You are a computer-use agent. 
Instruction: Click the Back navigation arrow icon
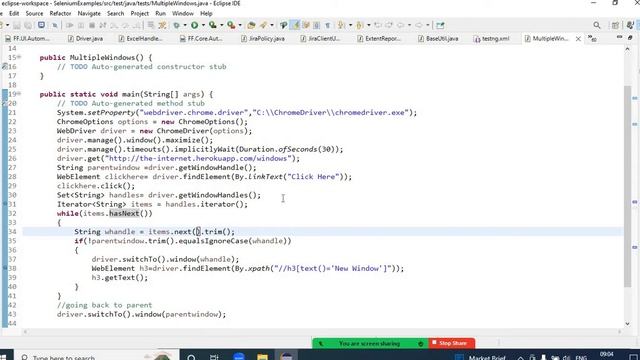click(x=401, y=25)
